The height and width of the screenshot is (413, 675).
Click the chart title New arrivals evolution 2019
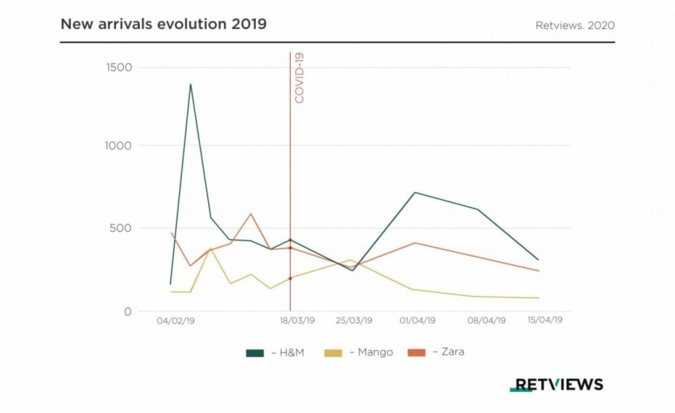(163, 22)
